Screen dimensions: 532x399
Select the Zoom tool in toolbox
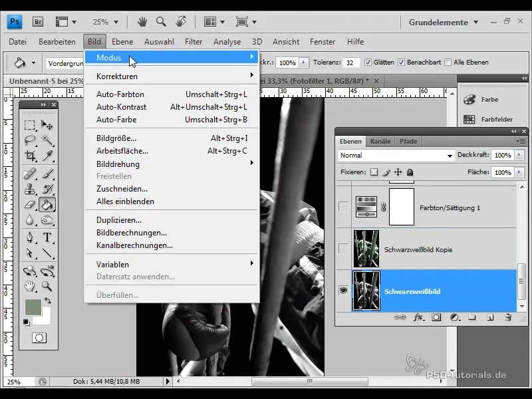coord(47,286)
